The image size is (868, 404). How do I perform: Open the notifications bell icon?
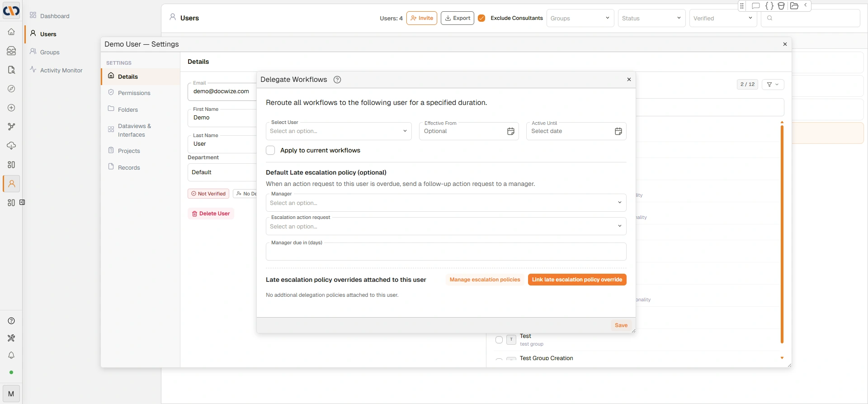[x=11, y=355]
